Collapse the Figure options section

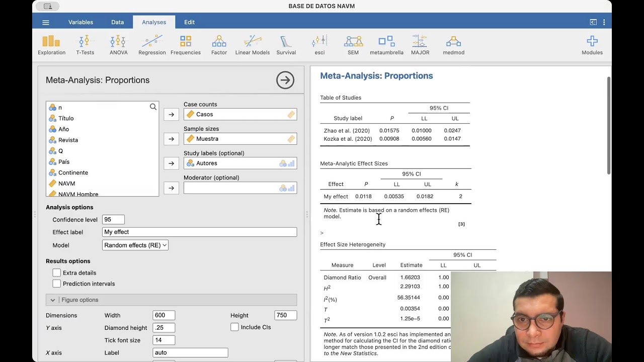(171, 300)
